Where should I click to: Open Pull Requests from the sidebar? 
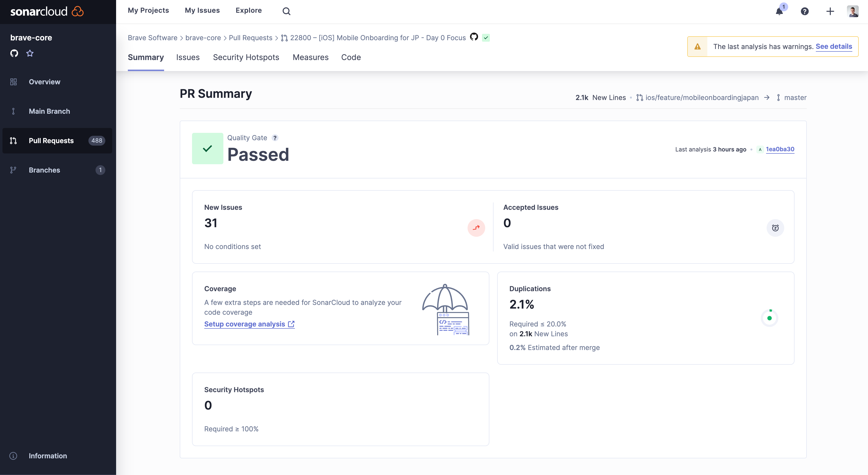point(51,141)
